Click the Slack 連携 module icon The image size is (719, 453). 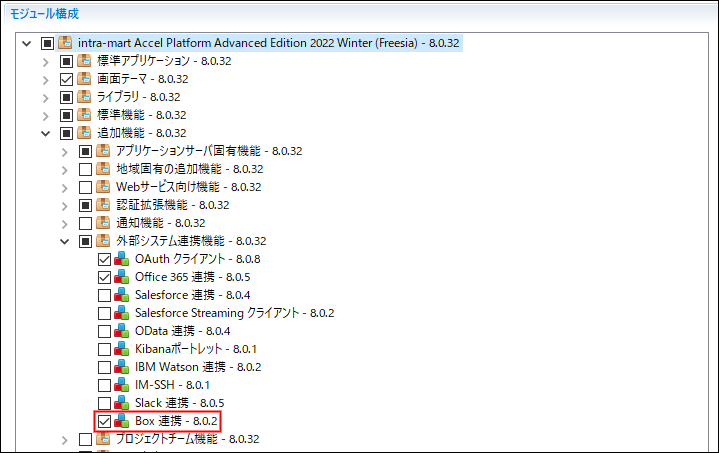click(x=122, y=403)
